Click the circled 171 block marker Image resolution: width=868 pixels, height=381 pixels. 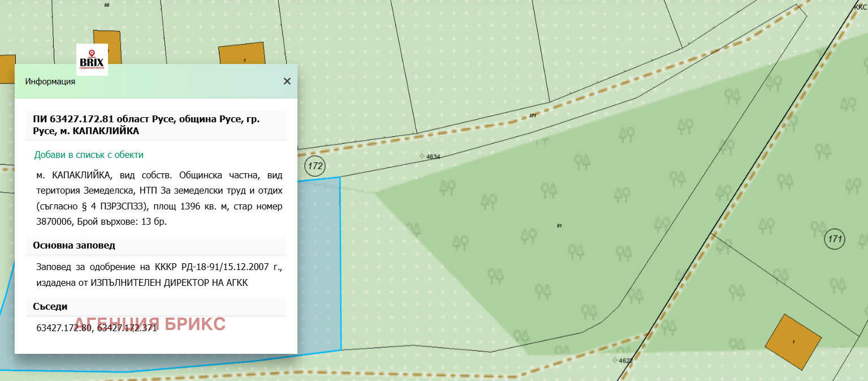click(835, 239)
